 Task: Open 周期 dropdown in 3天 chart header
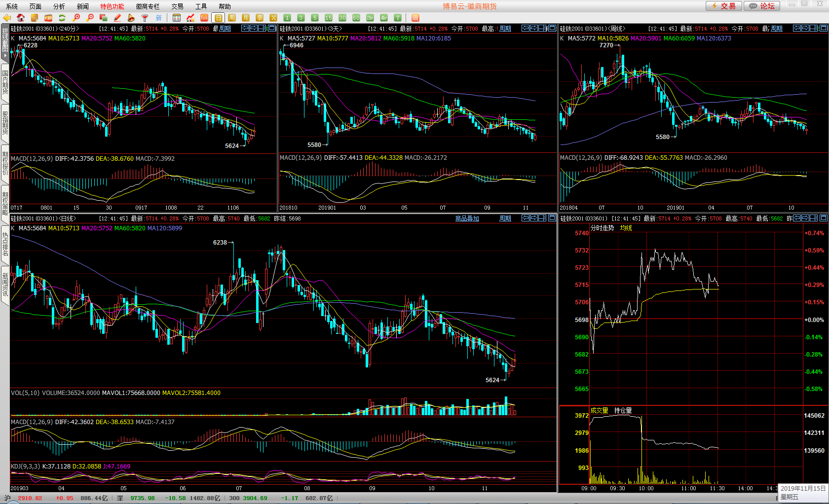[505, 29]
